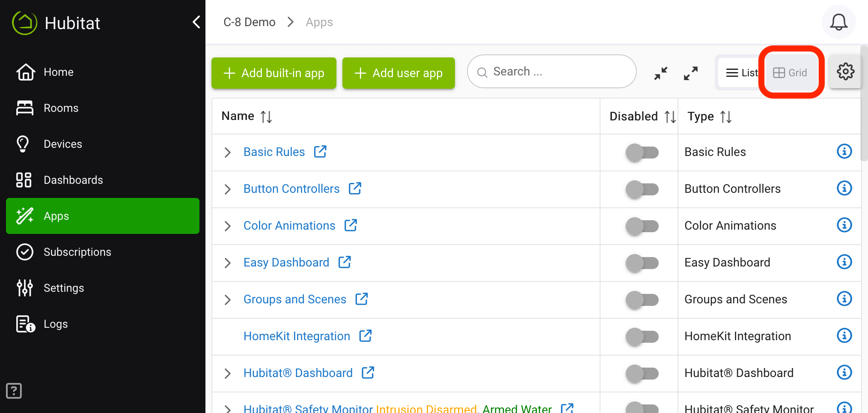Open the Groups and Scenes link

click(294, 299)
